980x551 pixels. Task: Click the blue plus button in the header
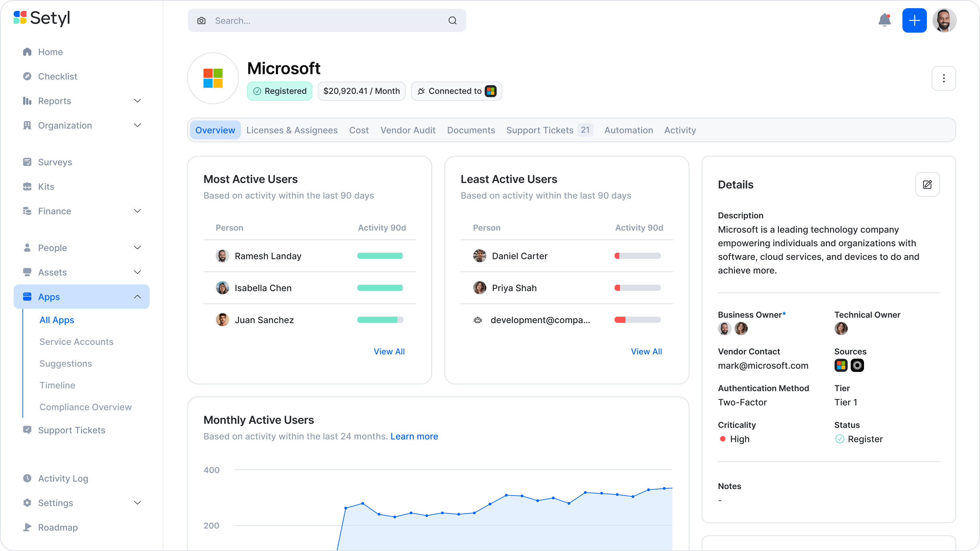pos(915,20)
